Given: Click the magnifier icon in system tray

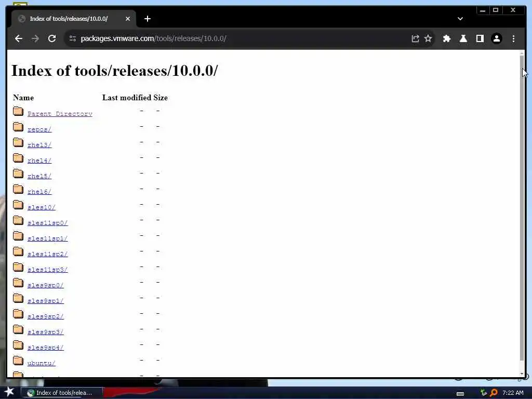Looking at the screenshot, I should tap(494, 393).
